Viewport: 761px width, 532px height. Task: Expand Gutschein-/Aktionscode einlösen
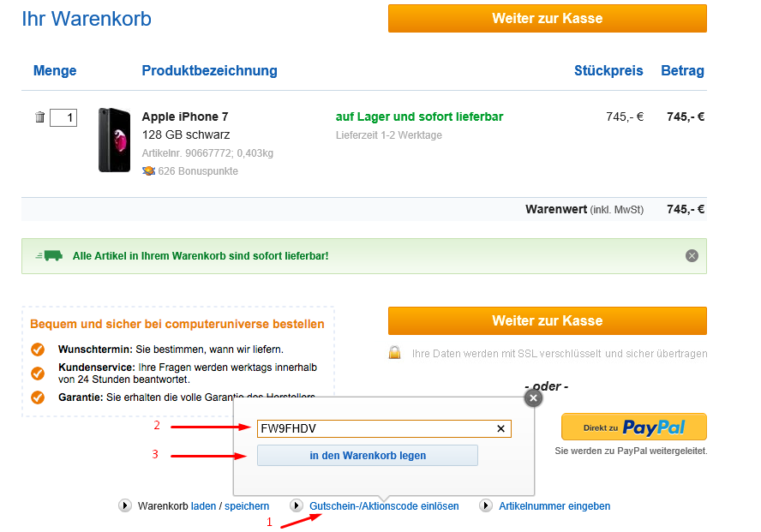pyautogui.click(x=383, y=505)
